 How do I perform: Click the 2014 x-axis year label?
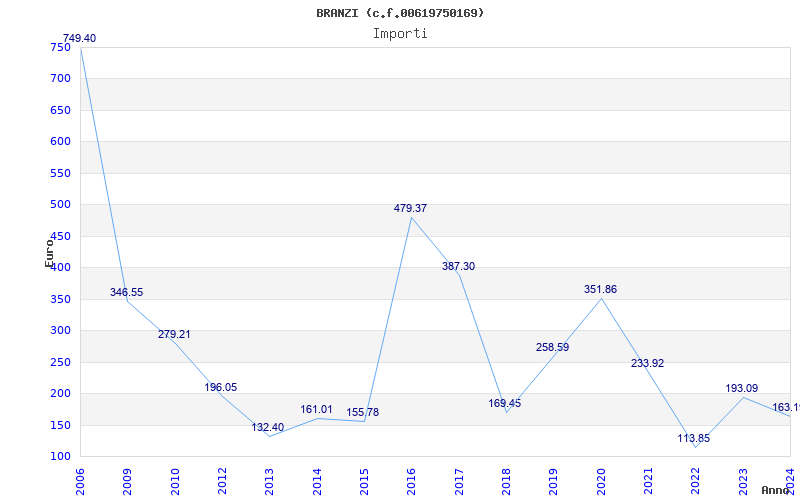tap(317, 482)
